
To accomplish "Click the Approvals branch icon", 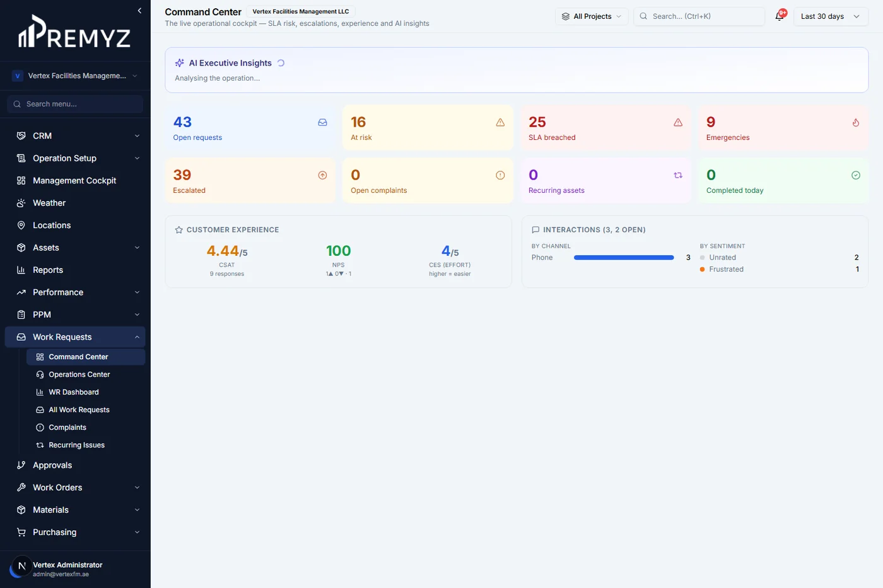I will pos(21,465).
